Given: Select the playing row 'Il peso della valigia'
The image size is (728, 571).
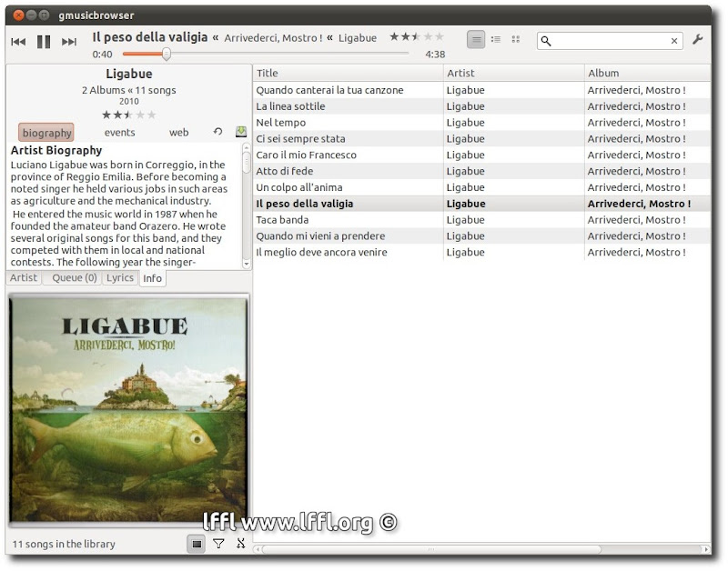Looking at the screenshot, I should click(481, 204).
